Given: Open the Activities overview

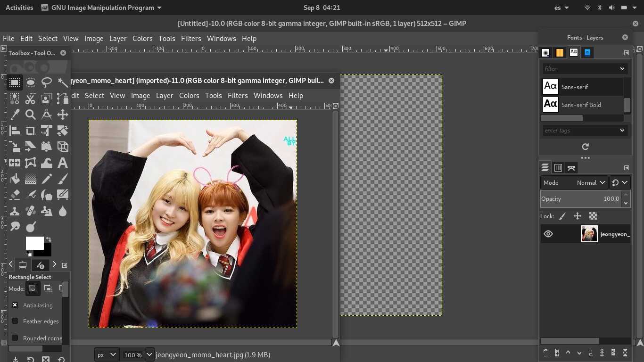Looking at the screenshot, I should 19,8.
